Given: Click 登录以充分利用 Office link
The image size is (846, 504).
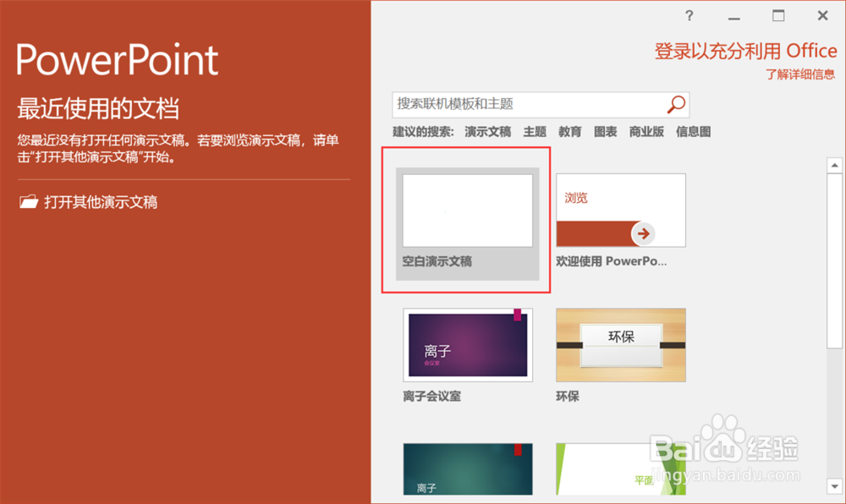Looking at the screenshot, I should tap(745, 52).
